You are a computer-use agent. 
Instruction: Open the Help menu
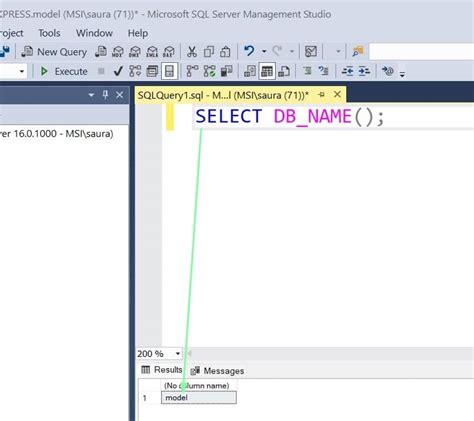(138, 33)
